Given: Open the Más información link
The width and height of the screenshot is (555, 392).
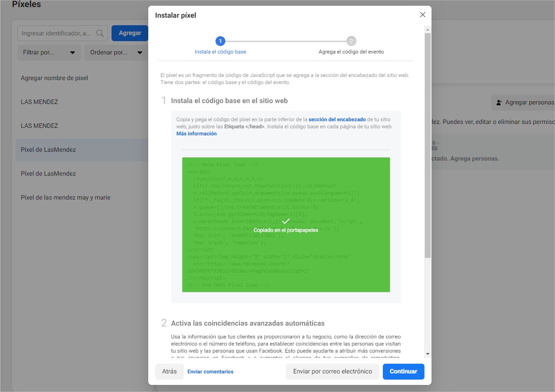Looking at the screenshot, I should pyautogui.click(x=197, y=134).
